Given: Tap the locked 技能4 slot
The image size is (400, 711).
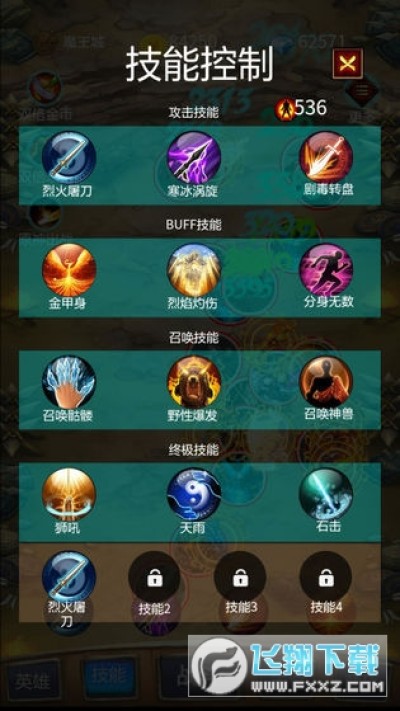Looking at the screenshot, I should 326,578.
